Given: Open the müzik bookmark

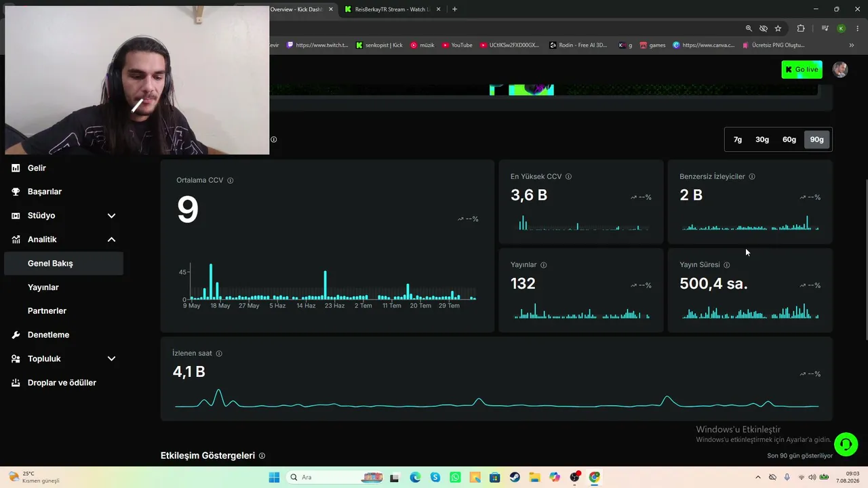Looking at the screenshot, I should coord(422,45).
